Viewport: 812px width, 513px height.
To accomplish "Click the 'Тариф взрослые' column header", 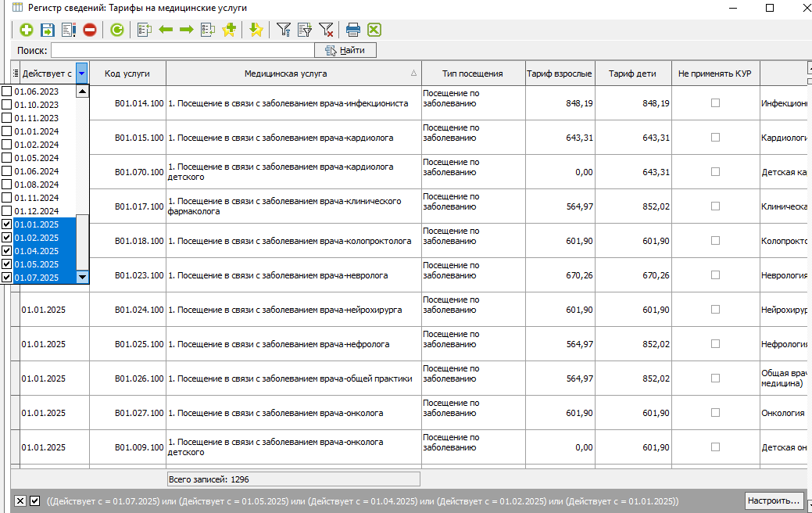I will click(559, 74).
